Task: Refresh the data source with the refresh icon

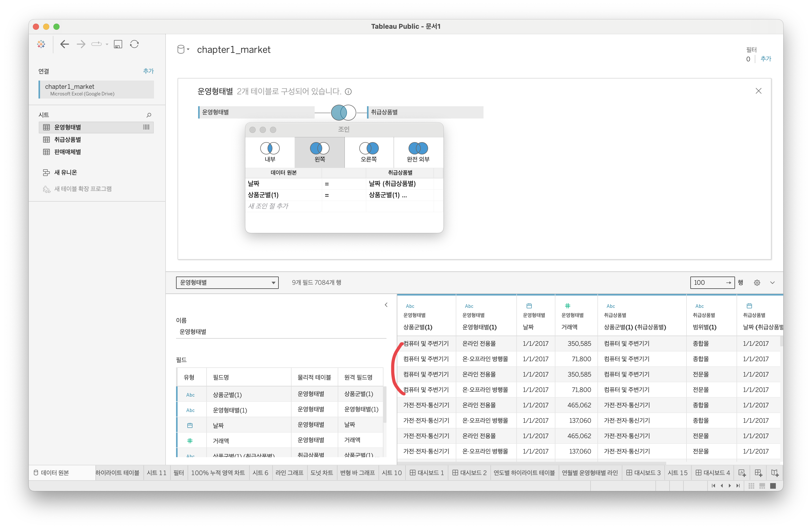Action: pos(134,44)
